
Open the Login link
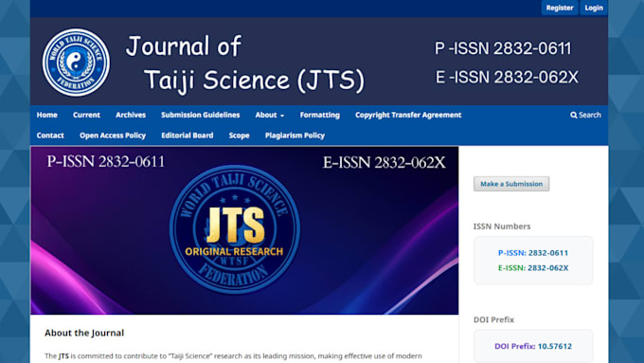[594, 8]
